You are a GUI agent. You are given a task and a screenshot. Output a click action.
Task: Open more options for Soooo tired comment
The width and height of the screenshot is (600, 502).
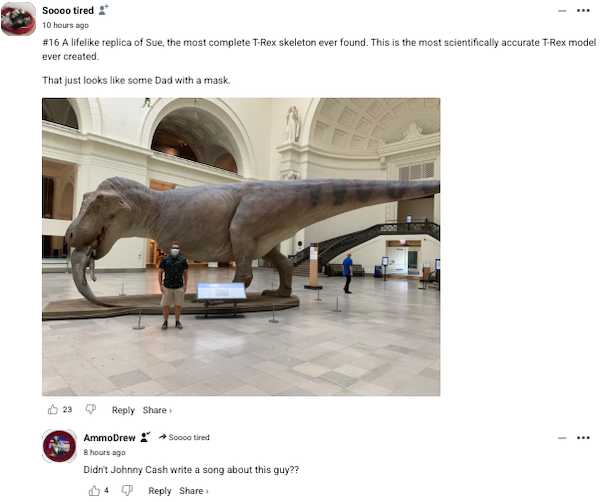584,10
